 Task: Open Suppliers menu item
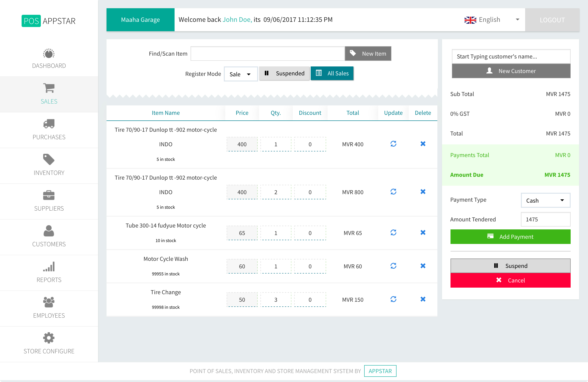pos(49,201)
